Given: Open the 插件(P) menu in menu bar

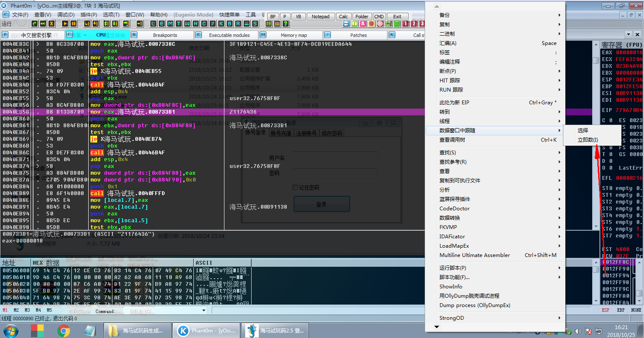Looking at the screenshot, I should pos(89,14).
